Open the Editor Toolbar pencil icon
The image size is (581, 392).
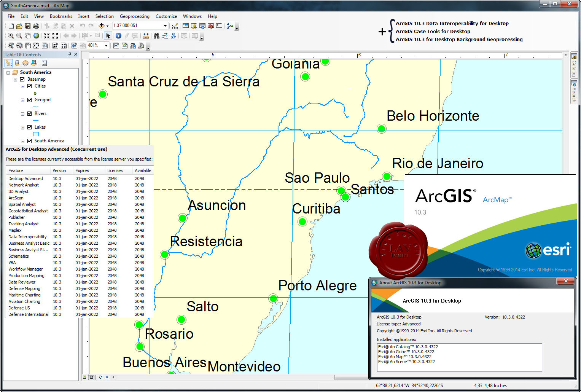[x=175, y=26]
